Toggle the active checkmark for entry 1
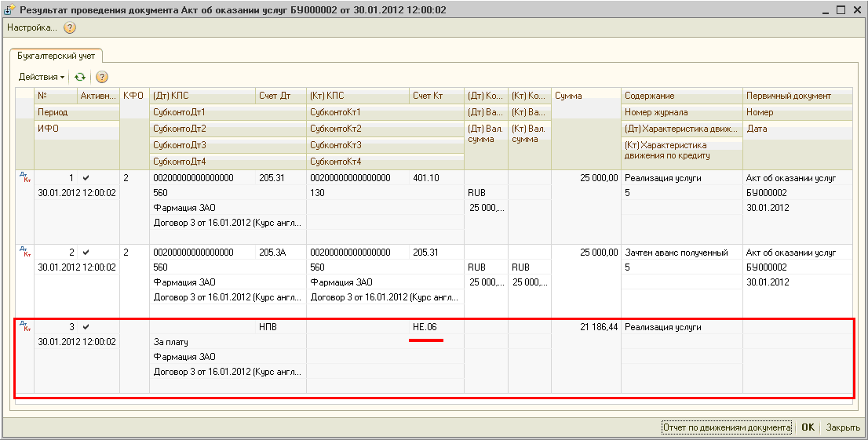The width and height of the screenshot is (868, 440). tap(86, 178)
